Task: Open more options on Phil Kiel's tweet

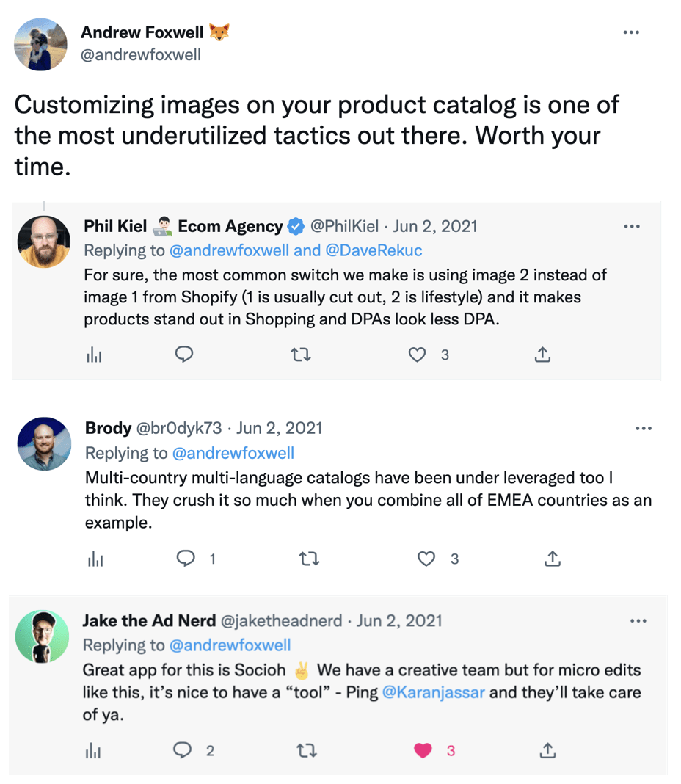Action: coord(631,227)
